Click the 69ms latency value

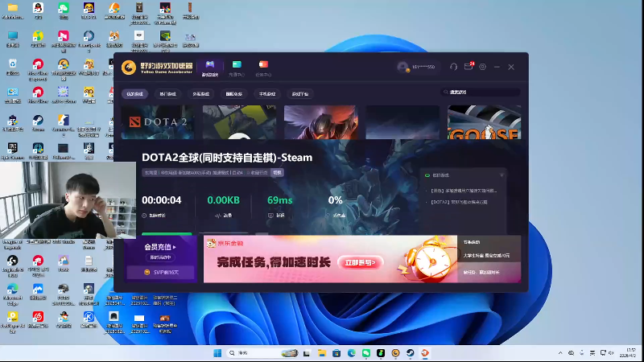(x=279, y=200)
